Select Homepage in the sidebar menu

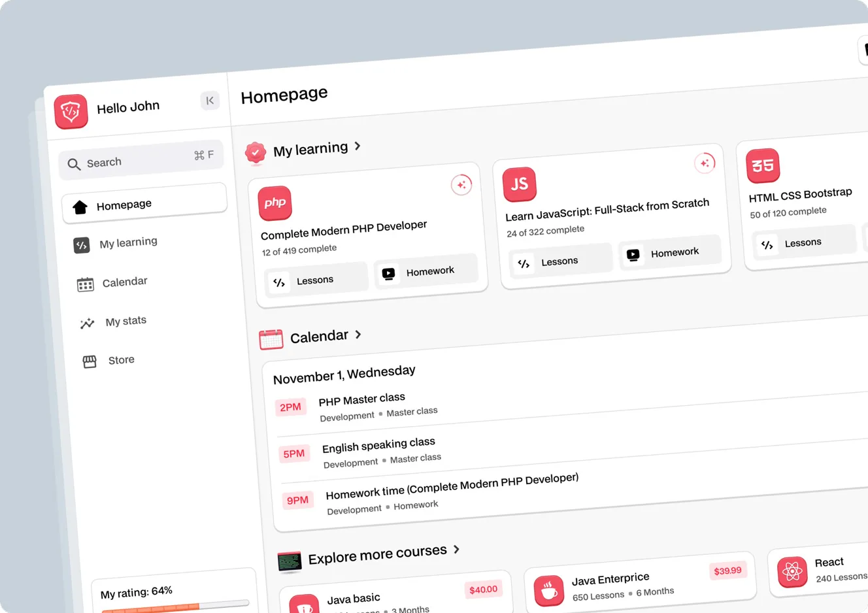144,204
